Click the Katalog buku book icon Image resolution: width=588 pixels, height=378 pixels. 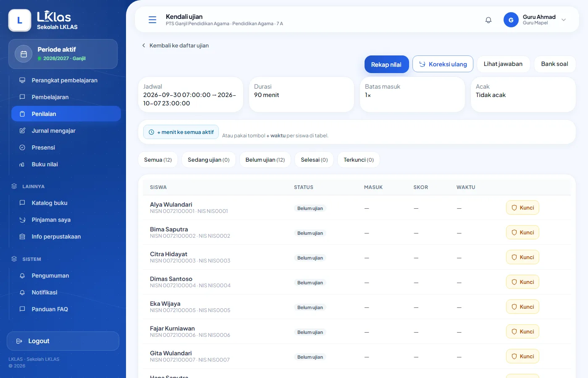[x=22, y=203]
